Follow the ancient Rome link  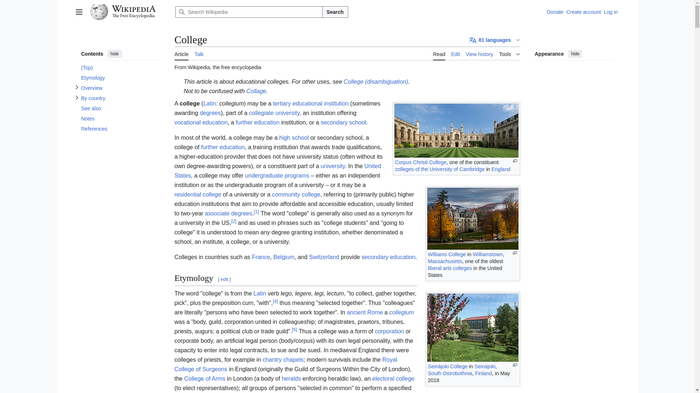click(x=365, y=313)
